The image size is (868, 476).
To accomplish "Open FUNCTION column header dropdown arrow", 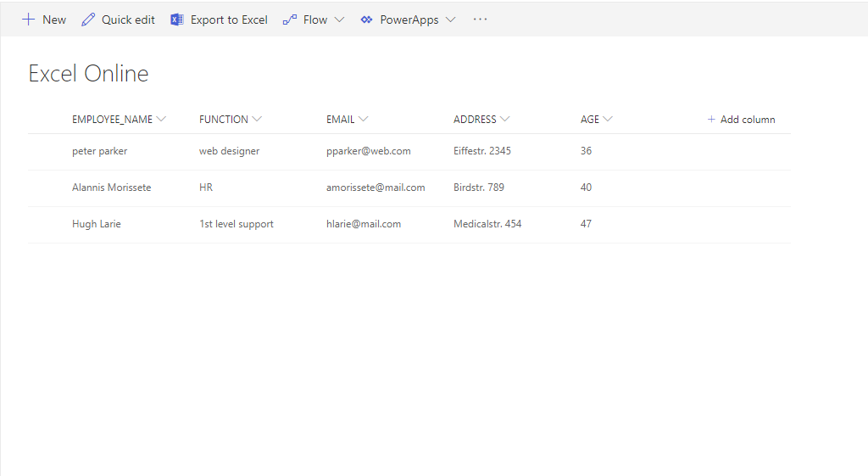I will click(257, 120).
